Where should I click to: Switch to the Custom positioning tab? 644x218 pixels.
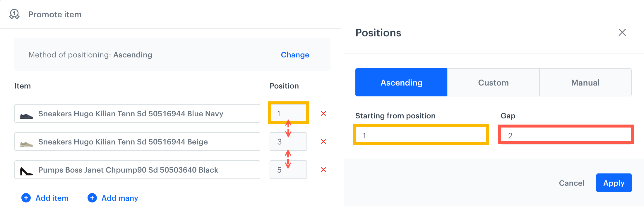(493, 82)
